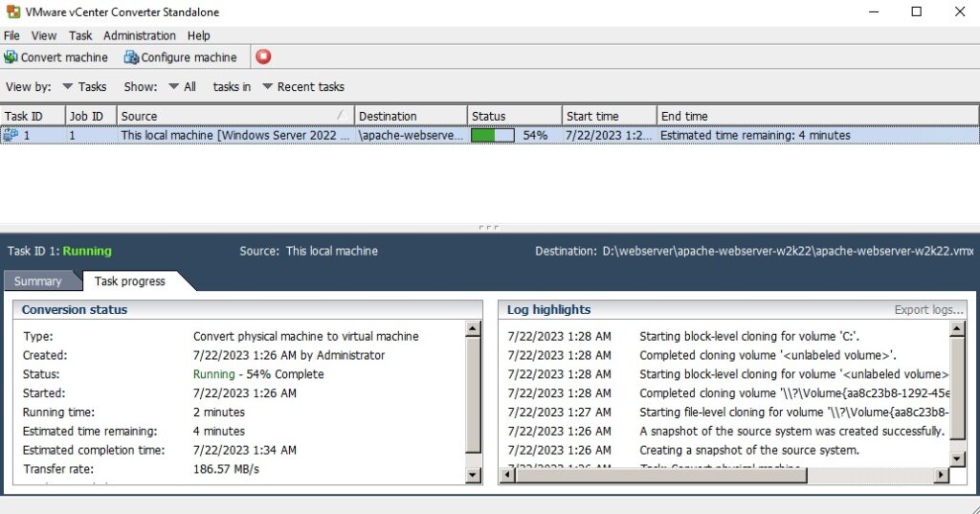The image size is (980, 514).
Task: Sort by the End time column header
Action: [817, 117]
